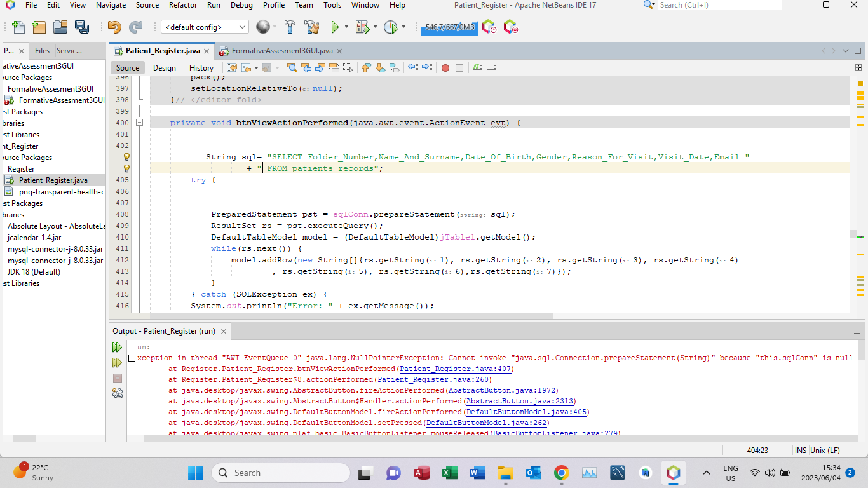Viewport: 868px width, 488px height.
Task: Click the Undo arrow icon
Action: pyautogui.click(x=114, y=27)
